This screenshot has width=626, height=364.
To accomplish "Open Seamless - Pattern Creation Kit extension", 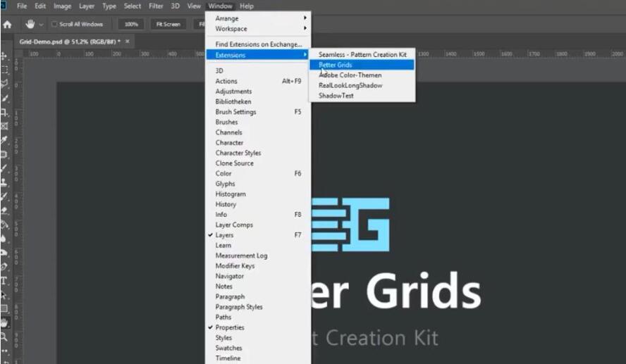I will (x=362, y=55).
